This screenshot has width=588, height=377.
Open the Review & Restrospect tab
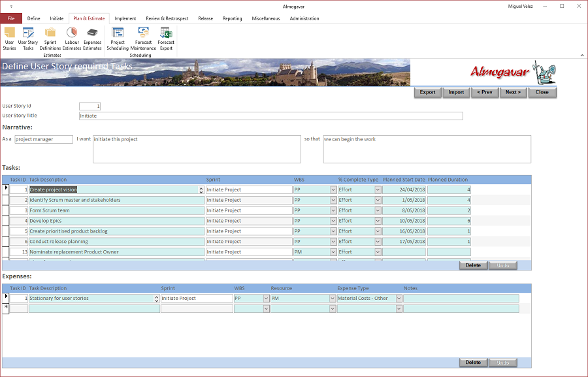point(167,18)
